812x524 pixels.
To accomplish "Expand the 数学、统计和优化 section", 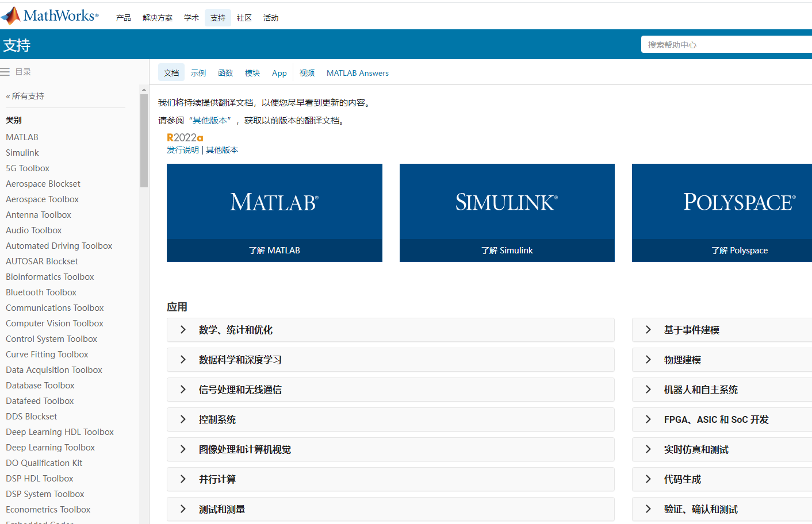I will click(390, 330).
